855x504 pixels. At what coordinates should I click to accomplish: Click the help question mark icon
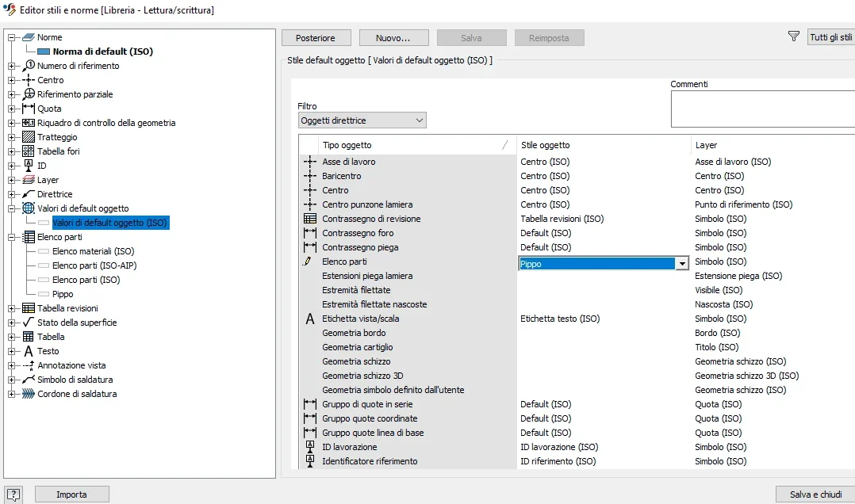[13, 494]
